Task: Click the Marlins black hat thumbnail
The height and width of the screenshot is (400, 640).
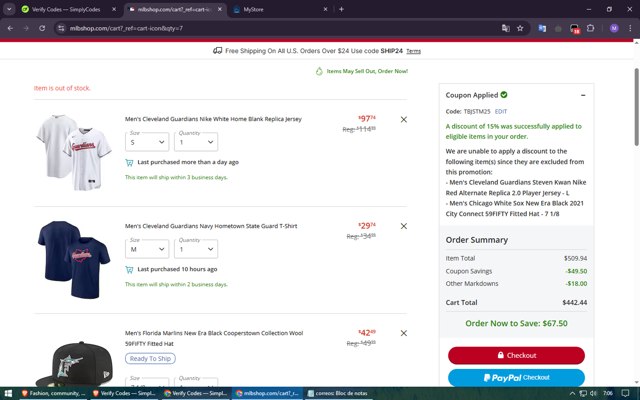Action: [x=74, y=363]
